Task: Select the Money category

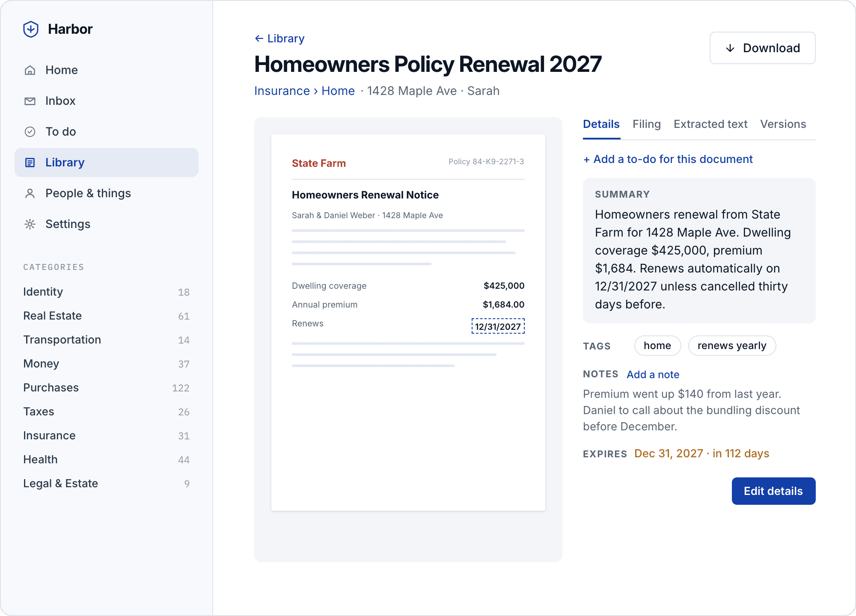Action: coord(107,364)
